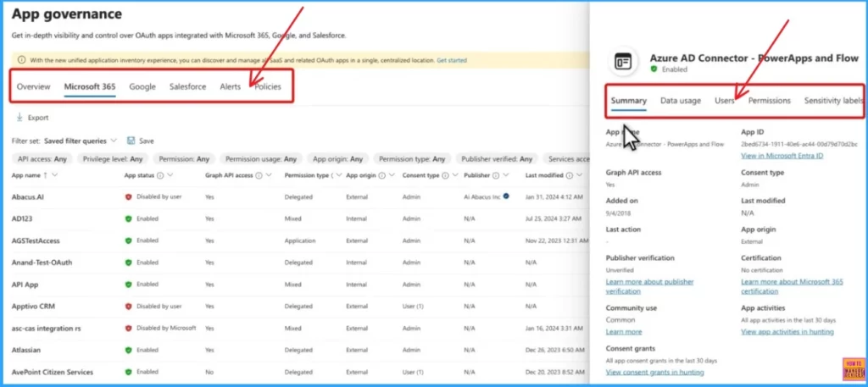Click the info icon beside App status header
The image size is (868, 387).
coord(160,175)
